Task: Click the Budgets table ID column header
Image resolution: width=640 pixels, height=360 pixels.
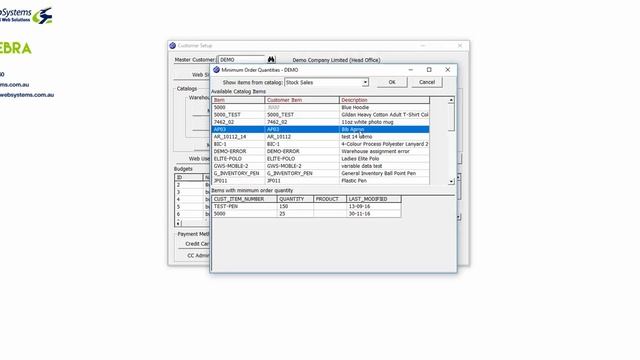Action: [x=189, y=178]
